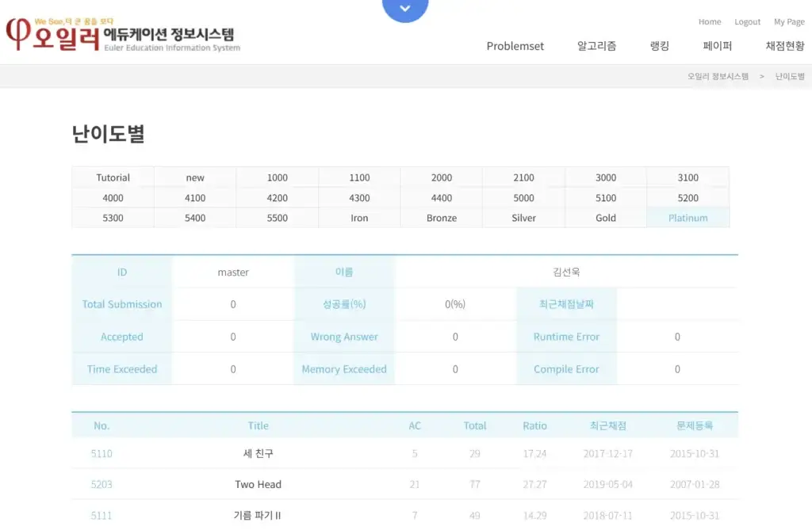Screen dimensions: 812x530
Task: Click the Logout link
Action: (x=747, y=21)
